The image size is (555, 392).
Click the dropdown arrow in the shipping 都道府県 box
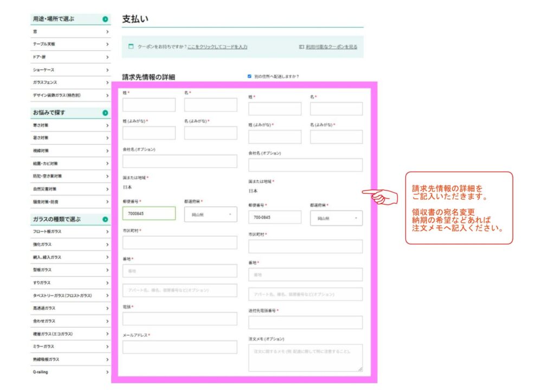tap(356, 218)
